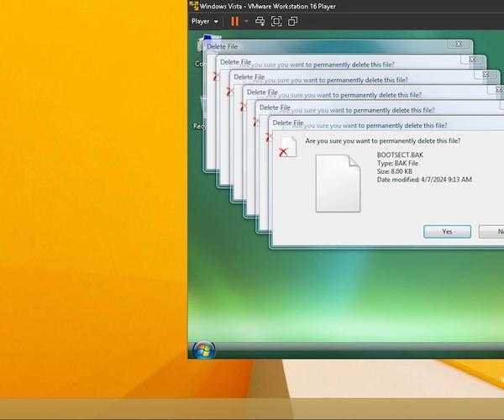504x420 pixels.
Task: Enter full screen mode in VMware
Action: click(276, 22)
